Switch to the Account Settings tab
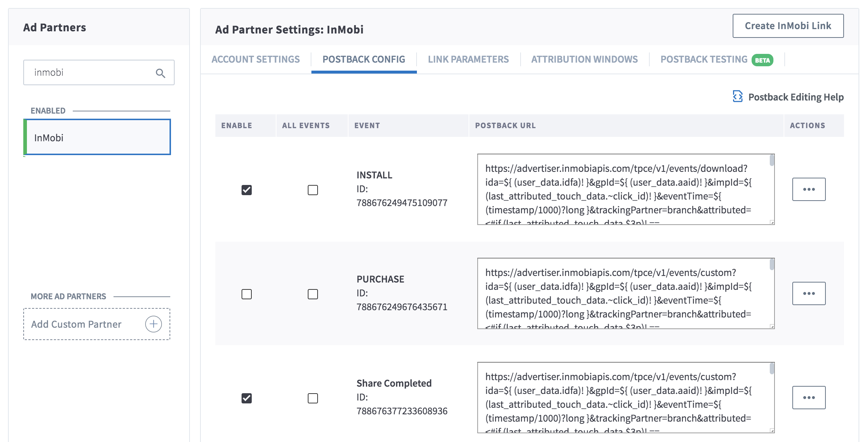The width and height of the screenshot is (868, 442). point(255,59)
